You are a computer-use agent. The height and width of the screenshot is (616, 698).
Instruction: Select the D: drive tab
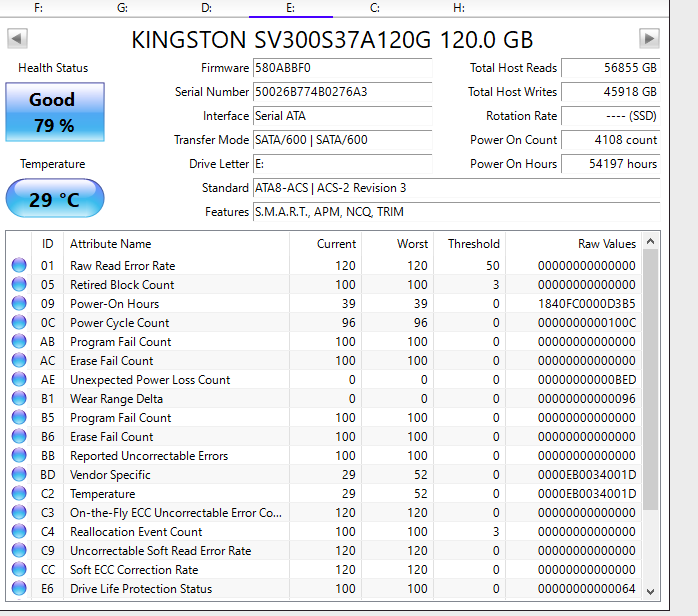[207, 8]
